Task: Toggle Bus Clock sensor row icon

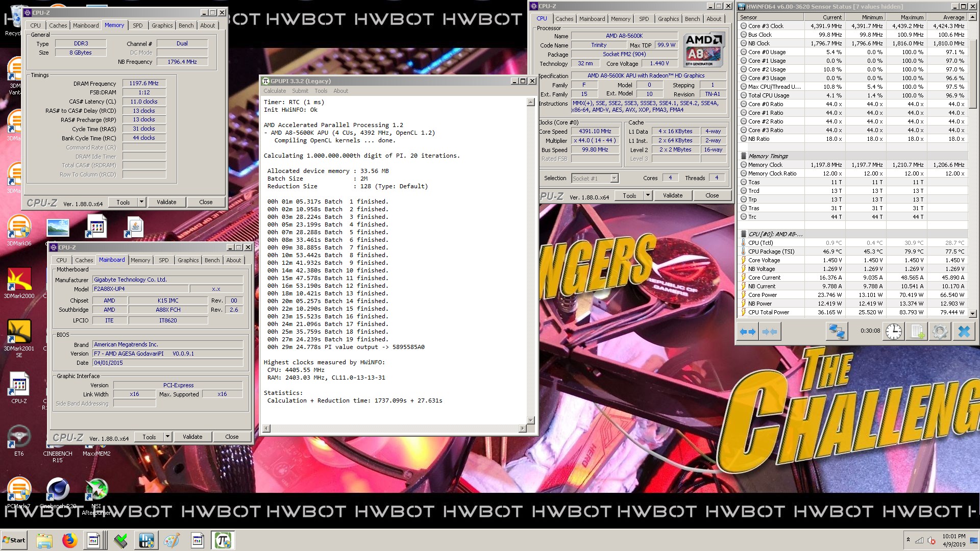Action: pyautogui.click(x=743, y=35)
